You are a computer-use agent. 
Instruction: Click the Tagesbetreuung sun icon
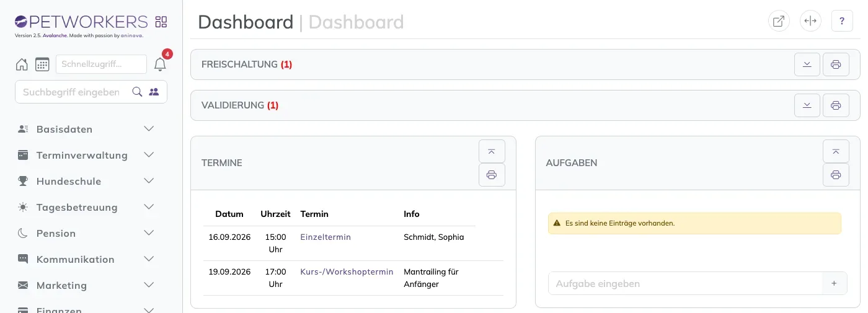coord(23,207)
